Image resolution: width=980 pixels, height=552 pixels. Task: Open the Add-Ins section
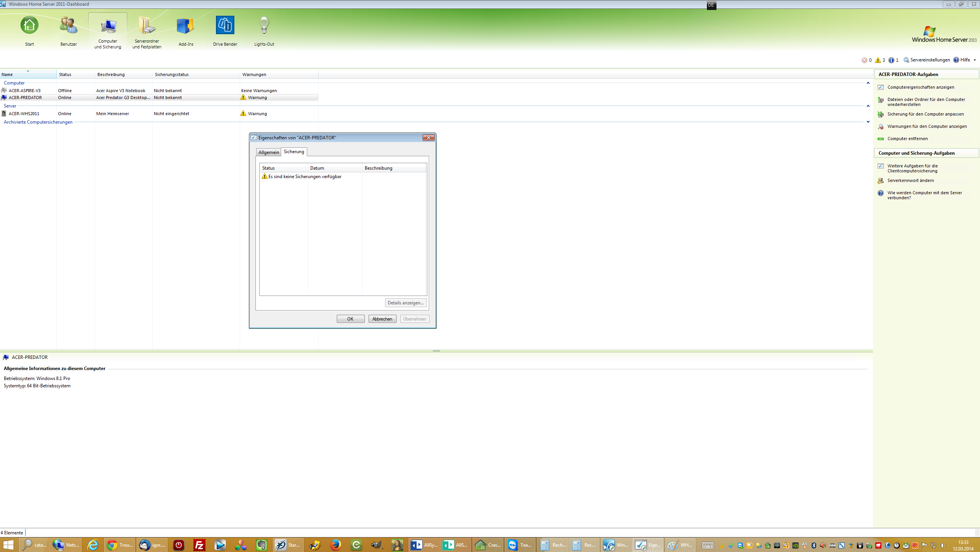coord(185,31)
